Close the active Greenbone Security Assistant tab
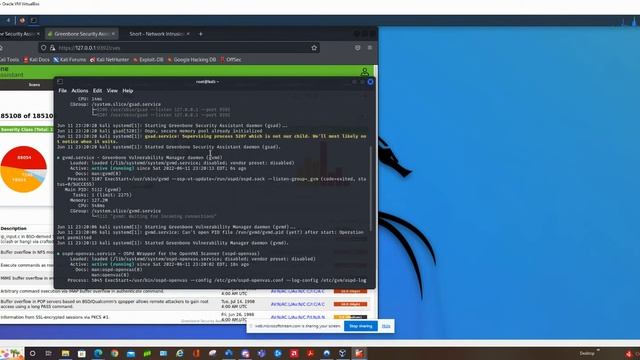640x360 pixels. [x=113, y=34]
